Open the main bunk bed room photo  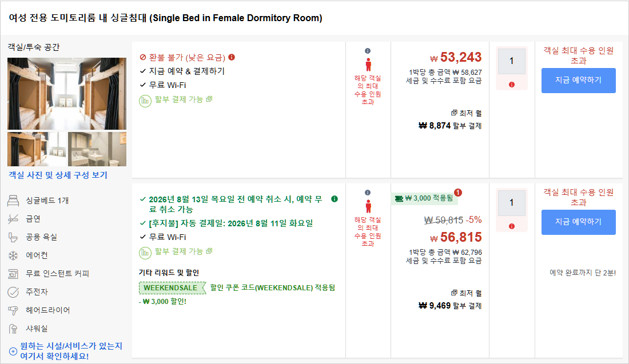(66, 94)
